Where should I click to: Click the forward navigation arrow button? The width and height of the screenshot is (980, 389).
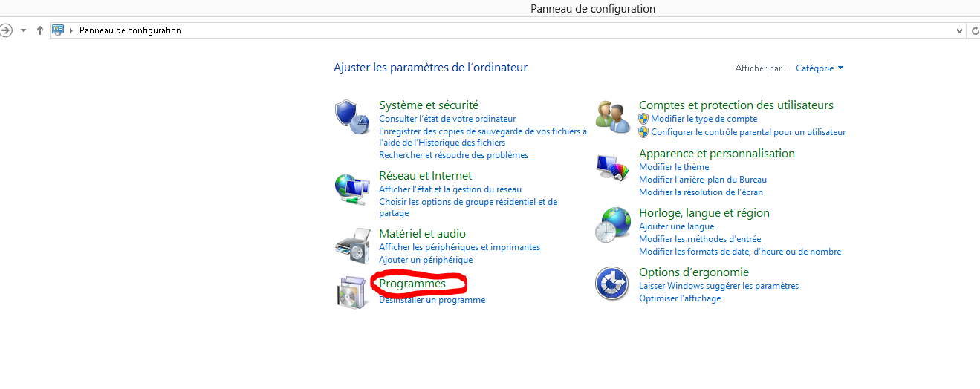(x=6, y=30)
